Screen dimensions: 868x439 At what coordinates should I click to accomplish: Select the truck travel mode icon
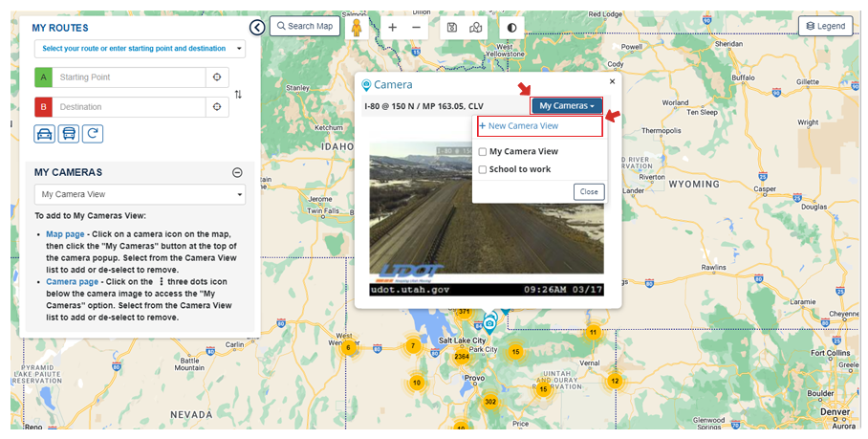tap(69, 134)
